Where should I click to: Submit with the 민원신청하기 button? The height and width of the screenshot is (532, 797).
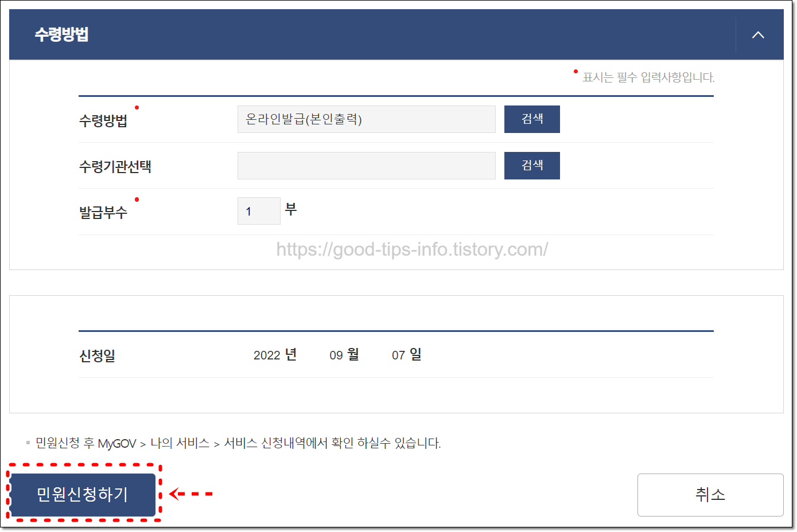pyautogui.click(x=83, y=494)
